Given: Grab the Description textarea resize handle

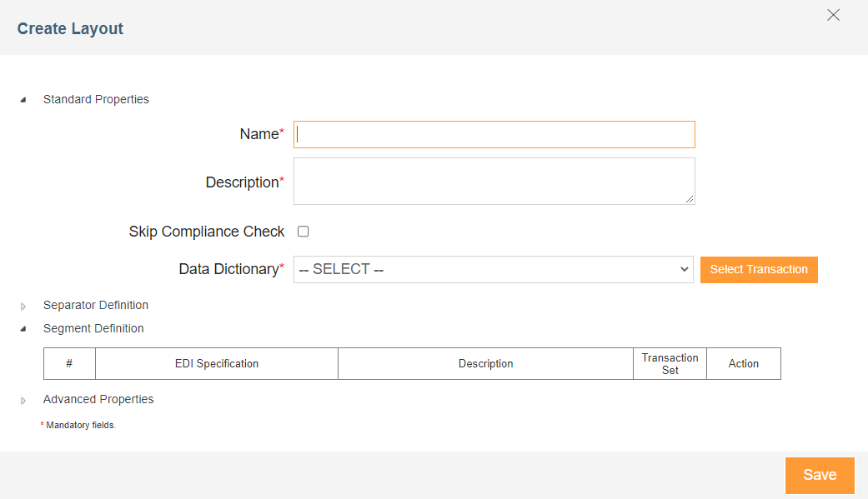Looking at the screenshot, I should point(690,199).
